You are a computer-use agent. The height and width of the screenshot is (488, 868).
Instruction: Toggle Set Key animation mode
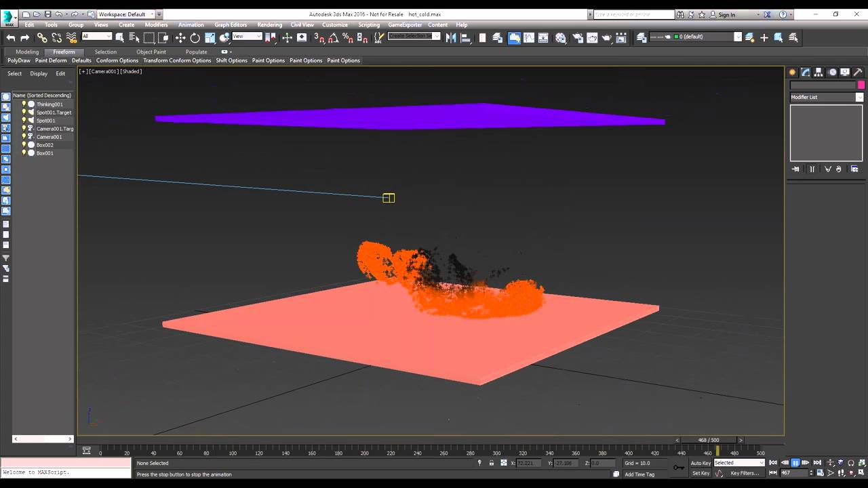coord(701,473)
